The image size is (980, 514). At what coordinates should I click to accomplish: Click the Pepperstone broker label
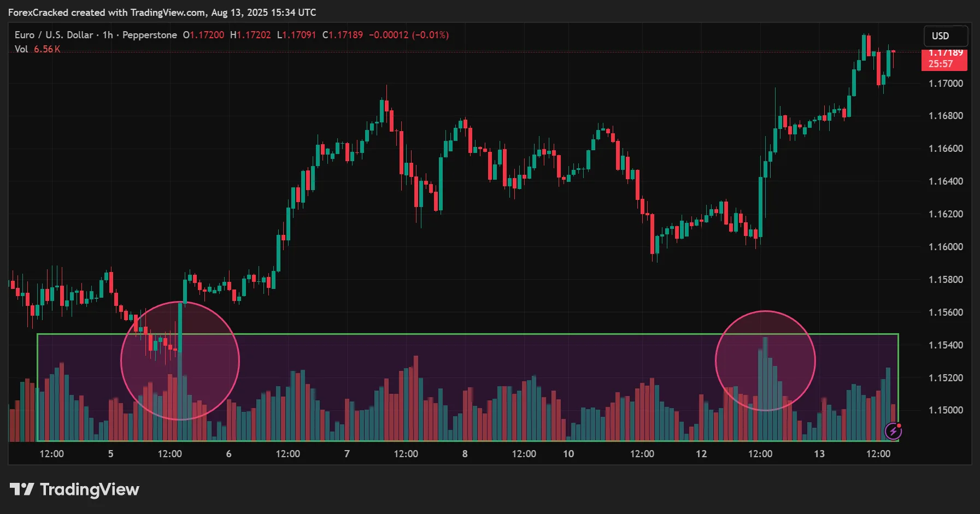(149, 34)
